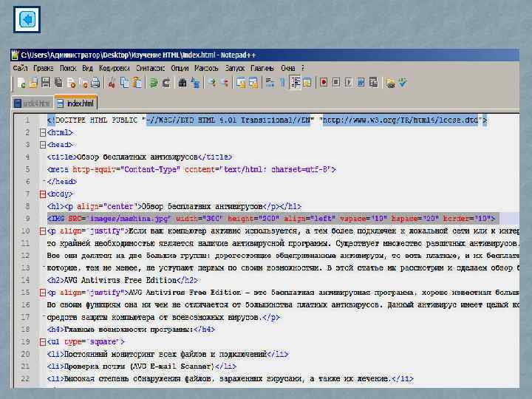Toggle Show All Characters icon
532x399 pixels.
[x=282, y=83]
